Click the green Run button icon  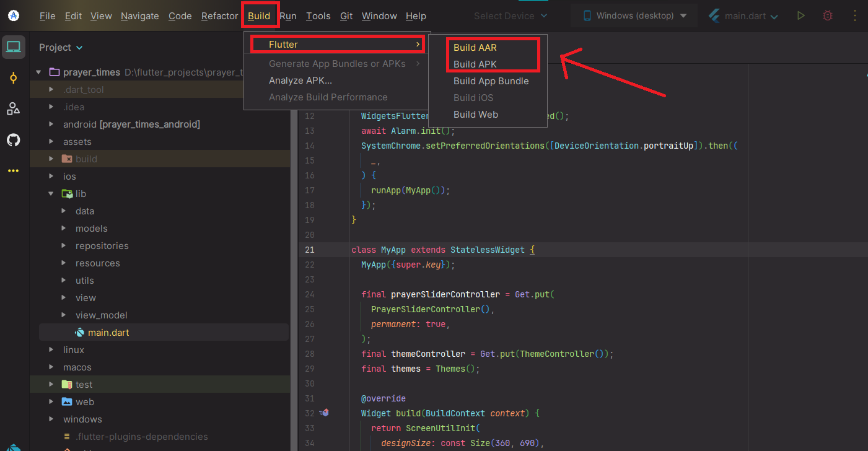point(801,16)
